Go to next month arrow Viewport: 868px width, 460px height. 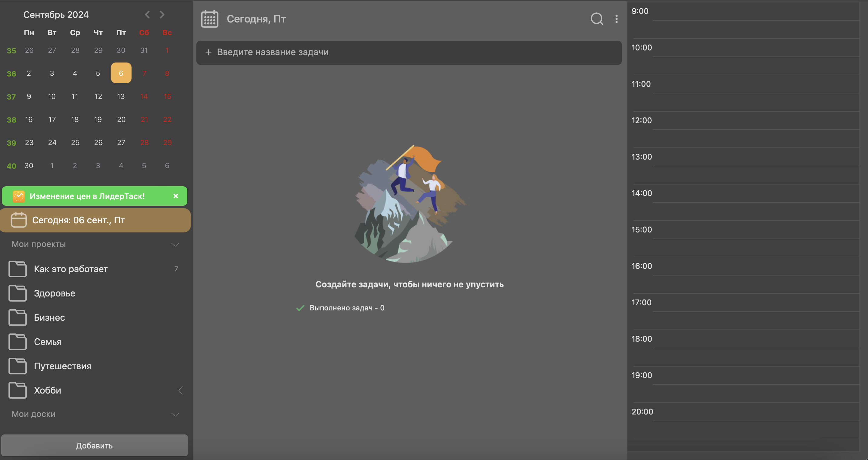click(162, 15)
